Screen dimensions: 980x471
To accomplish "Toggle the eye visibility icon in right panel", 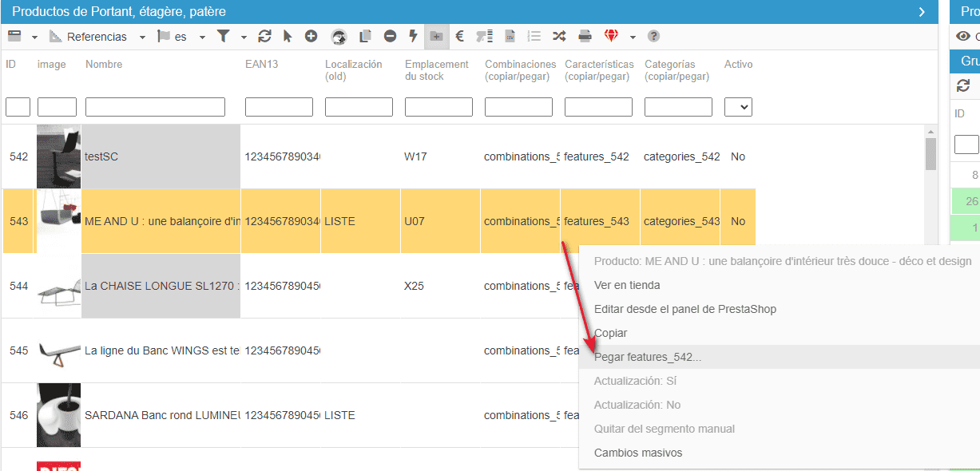I will pyautogui.click(x=962, y=36).
